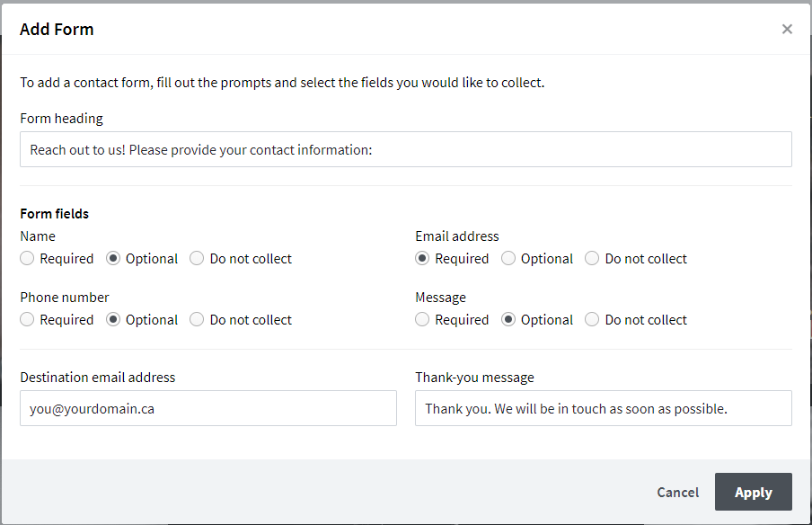
Task: Make Phone number Required
Action: [28, 320]
